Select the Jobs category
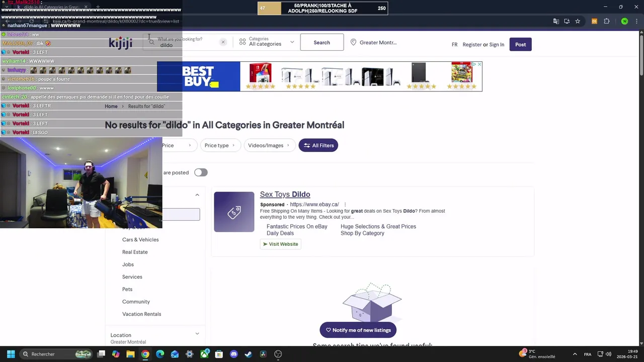 point(128,264)
